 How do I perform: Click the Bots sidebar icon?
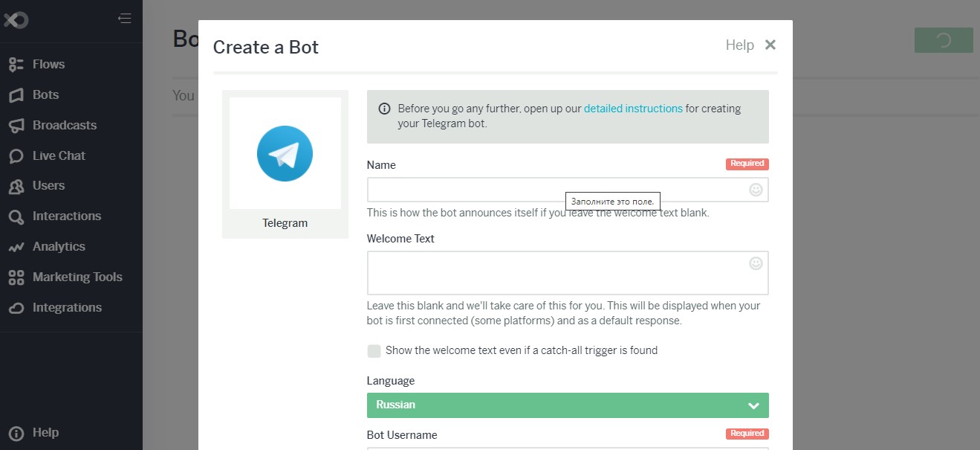coord(16,95)
